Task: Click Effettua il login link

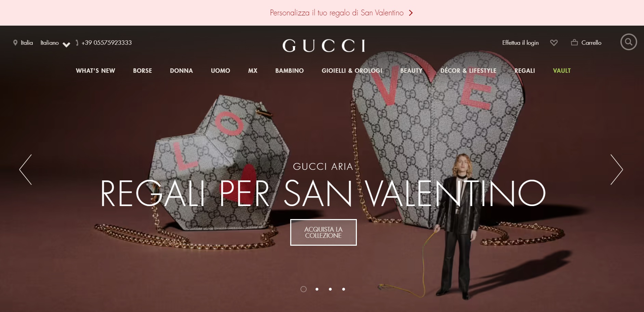Action: pos(520,43)
